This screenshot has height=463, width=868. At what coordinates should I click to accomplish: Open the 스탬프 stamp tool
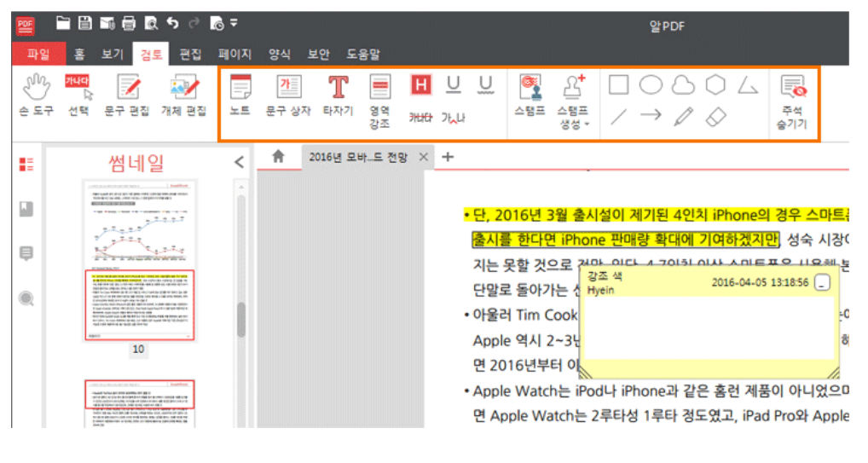529,95
